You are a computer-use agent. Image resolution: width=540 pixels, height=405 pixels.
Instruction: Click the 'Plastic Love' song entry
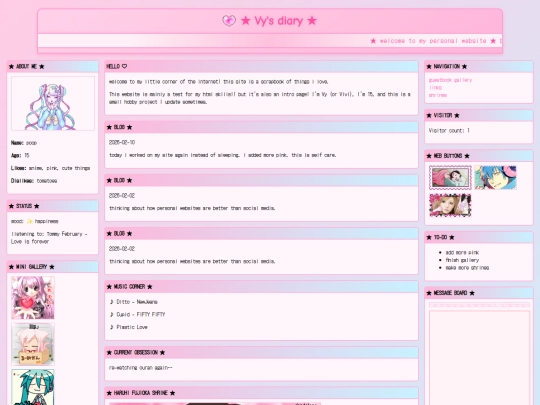128,327
